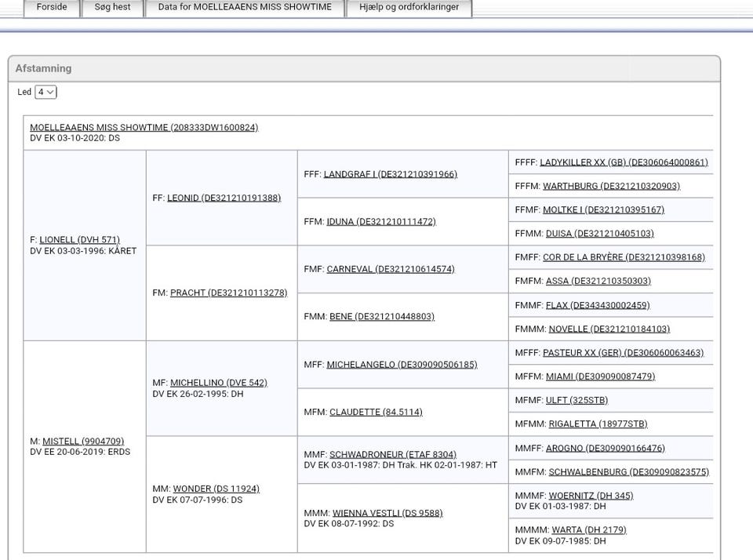
Task: Follow AROGNO (DE309090166476) link
Action: point(605,448)
